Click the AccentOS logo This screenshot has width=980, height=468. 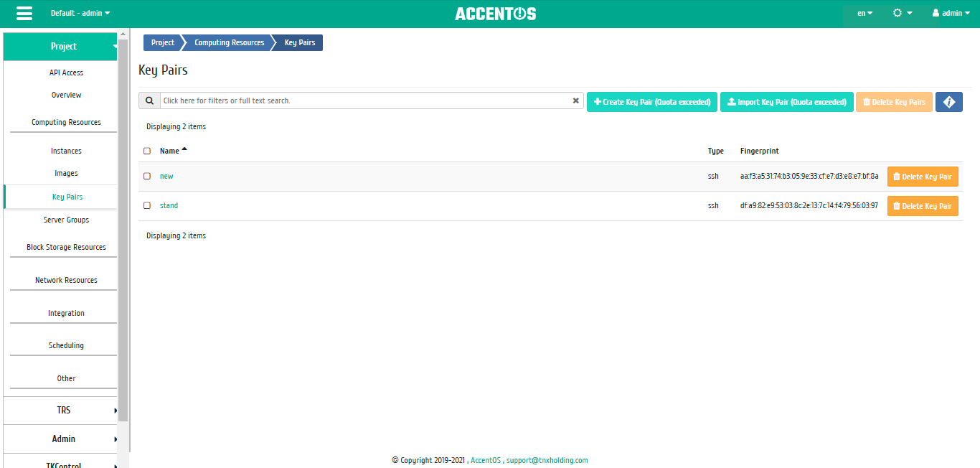pyautogui.click(x=496, y=14)
